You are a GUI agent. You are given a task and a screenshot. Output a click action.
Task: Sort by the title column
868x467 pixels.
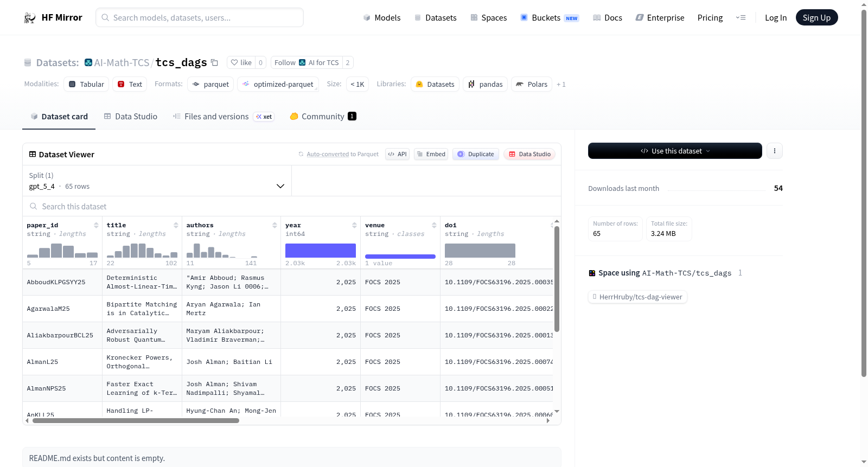(176, 225)
